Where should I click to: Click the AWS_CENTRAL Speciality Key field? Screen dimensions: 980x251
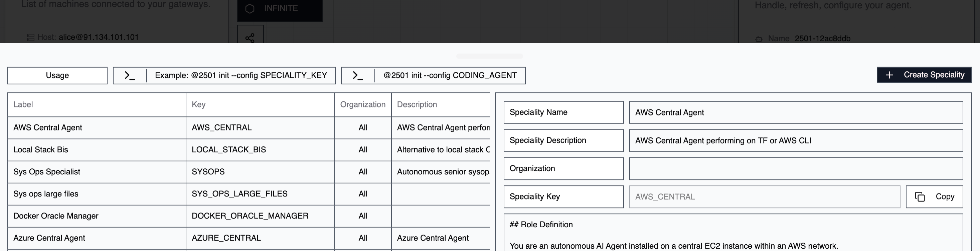coord(765,197)
